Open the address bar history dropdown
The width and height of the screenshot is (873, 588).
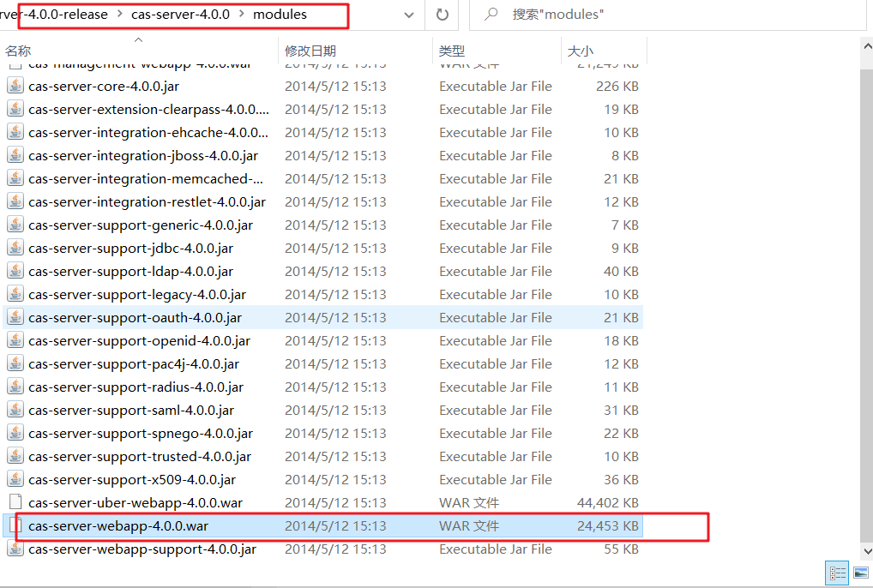click(409, 15)
